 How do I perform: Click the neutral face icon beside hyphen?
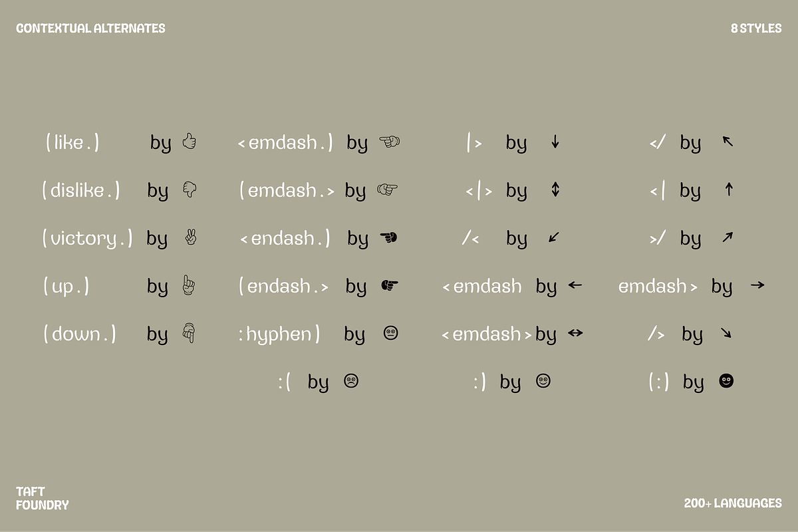[x=391, y=333]
